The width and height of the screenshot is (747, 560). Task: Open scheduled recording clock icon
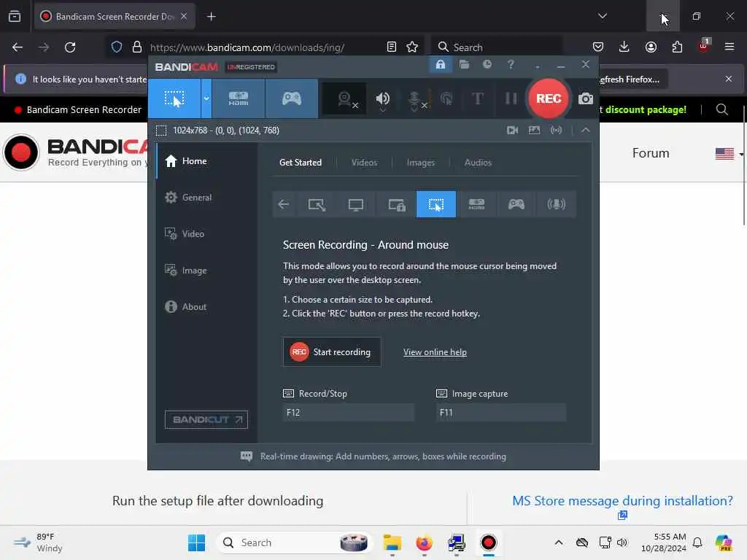tap(487, 64)
